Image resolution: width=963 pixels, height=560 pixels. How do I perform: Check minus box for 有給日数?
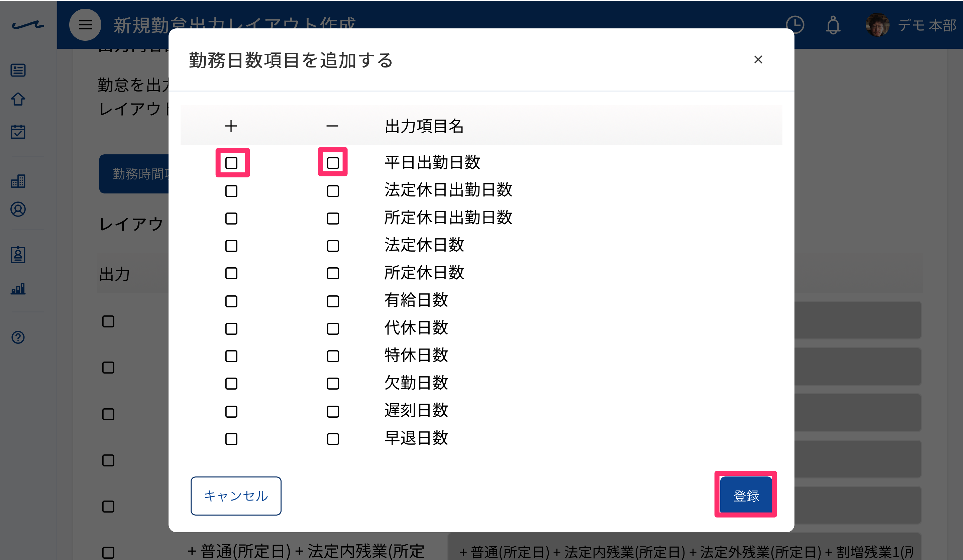click(x=333, y=301)
